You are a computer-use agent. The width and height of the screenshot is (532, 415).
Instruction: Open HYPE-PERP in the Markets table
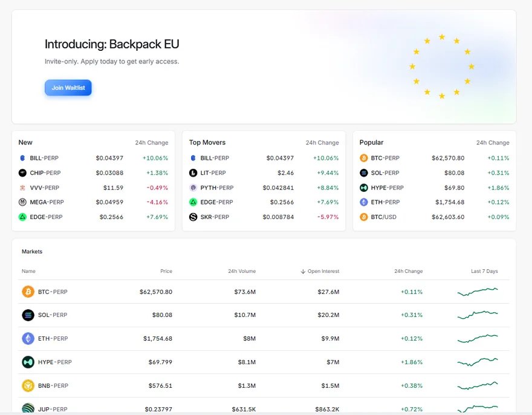point(55,362)
